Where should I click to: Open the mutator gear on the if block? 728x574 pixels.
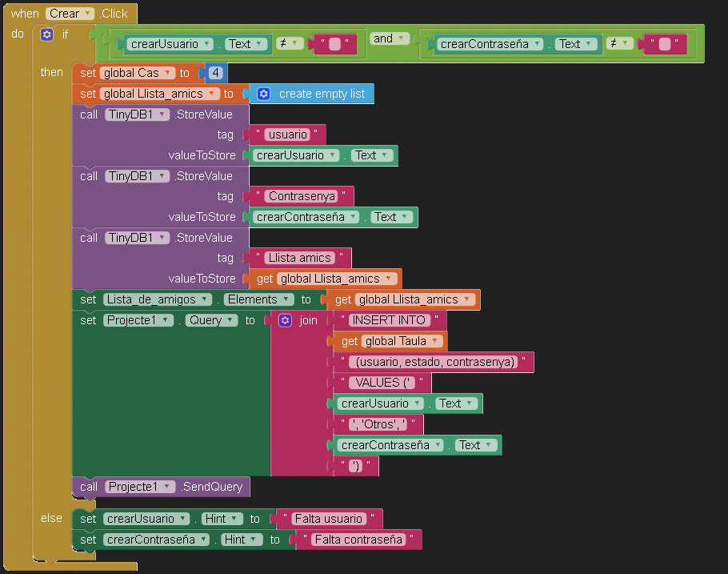point(46,34)
